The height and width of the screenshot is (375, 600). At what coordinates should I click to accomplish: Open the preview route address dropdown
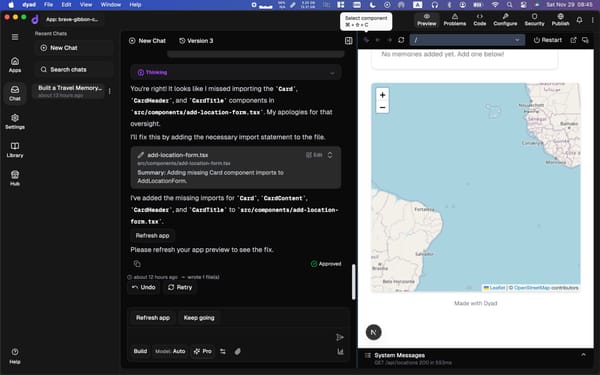(x=467, y=40)
